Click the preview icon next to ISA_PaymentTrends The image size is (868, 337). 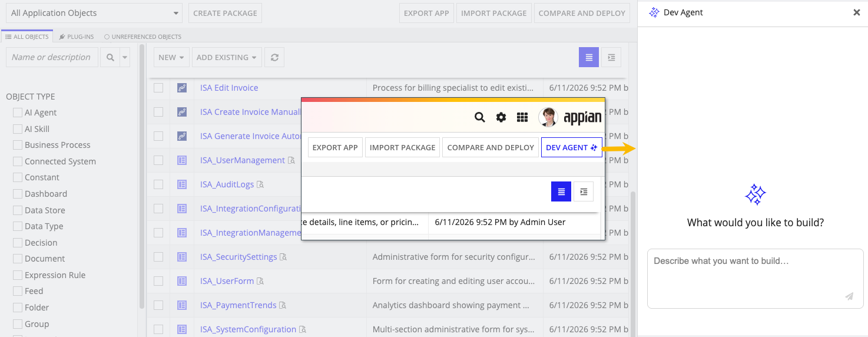point(283,305)
